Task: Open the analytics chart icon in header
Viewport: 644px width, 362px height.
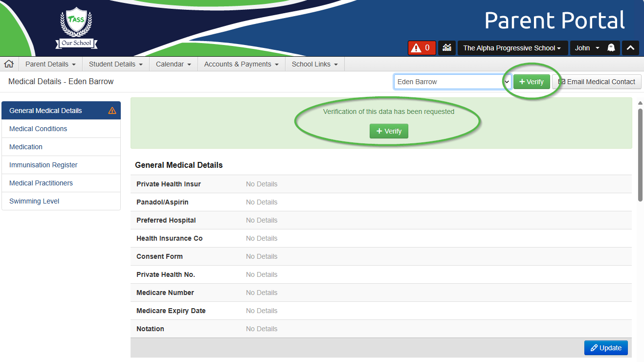Action: (447, 48)
